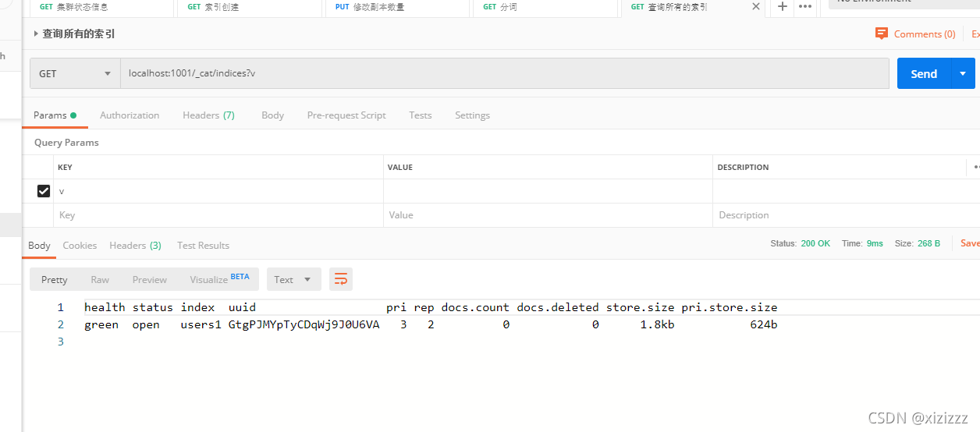Open the Send button dropdown arrow
Screen dimensions: 980x432
[963, 73]
